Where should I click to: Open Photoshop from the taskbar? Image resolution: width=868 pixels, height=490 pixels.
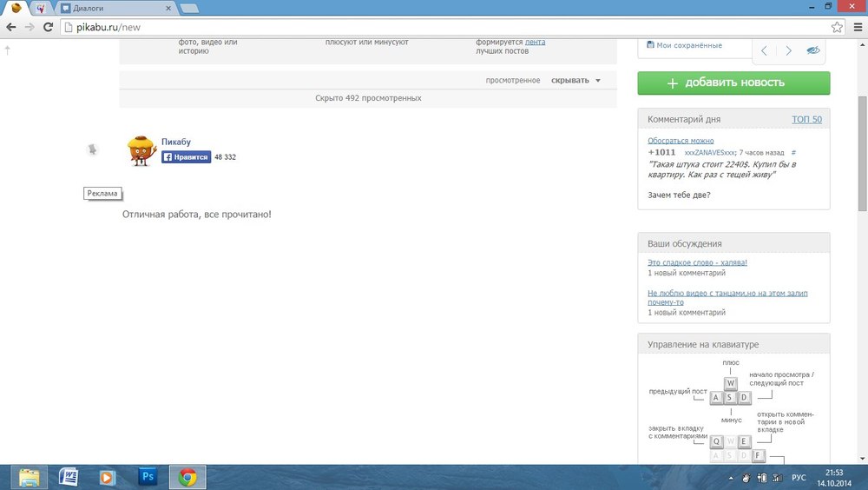[x=147, y=477]
